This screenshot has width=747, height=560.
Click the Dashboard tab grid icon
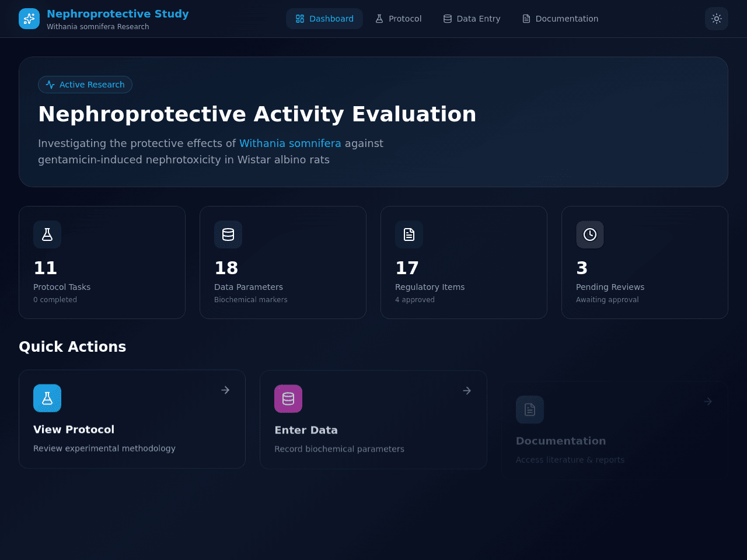[300, 19]
